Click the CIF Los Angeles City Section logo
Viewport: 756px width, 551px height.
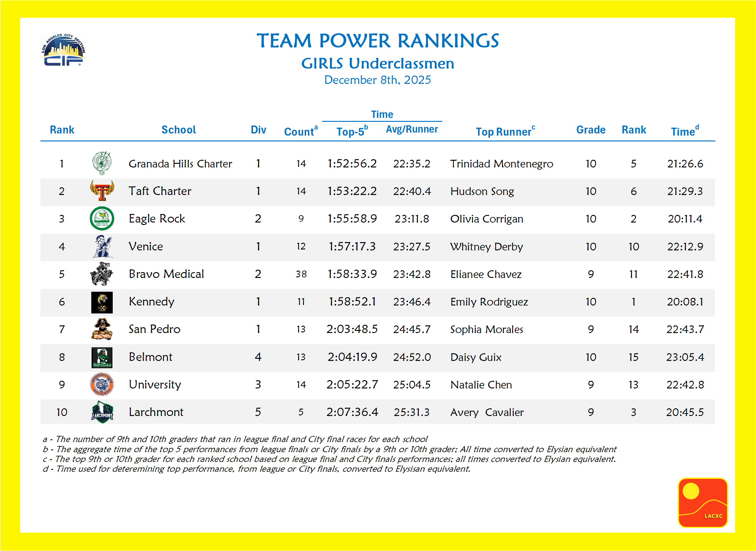pos(63,50)
